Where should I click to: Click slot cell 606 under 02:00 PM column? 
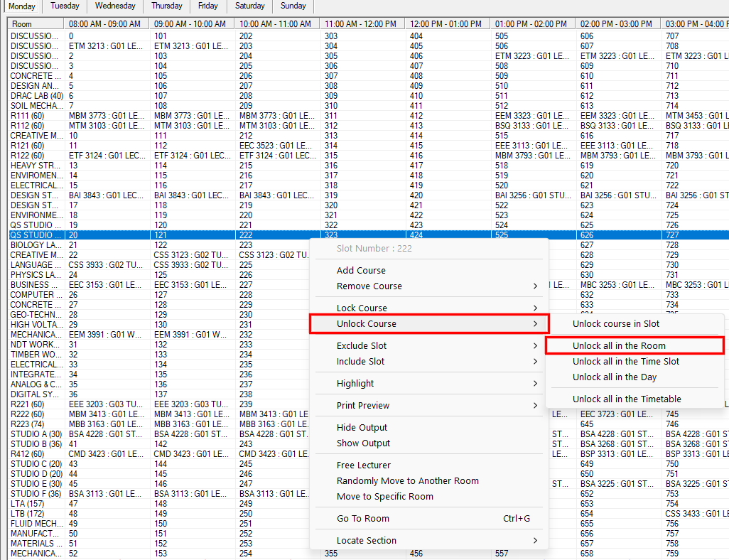click(x=618, y=36)
